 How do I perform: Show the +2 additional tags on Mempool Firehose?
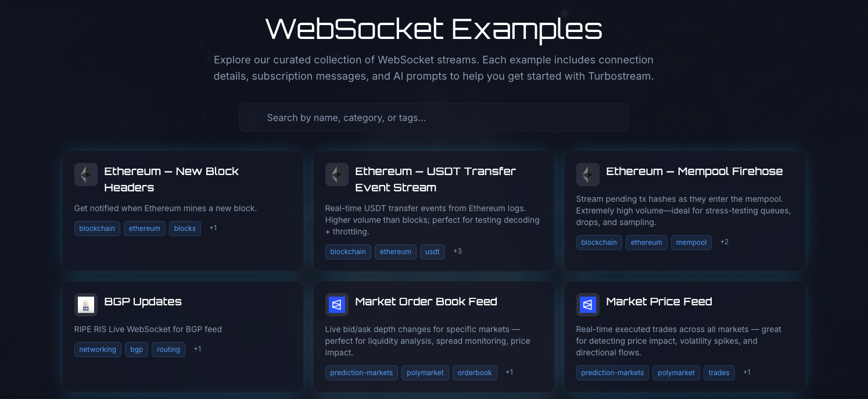(724, 242)
